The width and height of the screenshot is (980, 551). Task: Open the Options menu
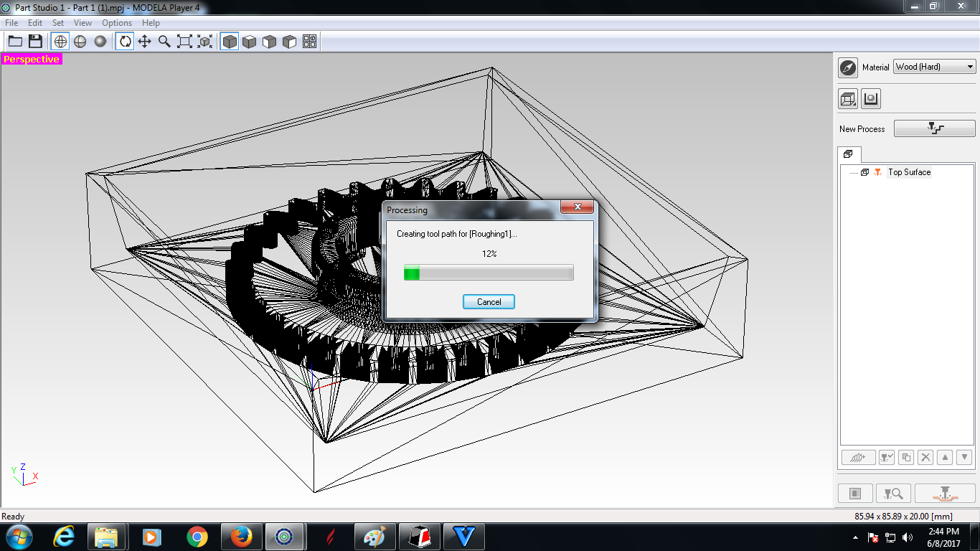click(x=117, y=23)
